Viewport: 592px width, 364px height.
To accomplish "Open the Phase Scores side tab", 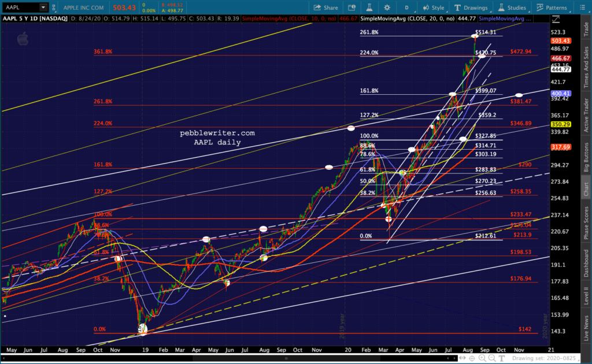I will (586, 222).
